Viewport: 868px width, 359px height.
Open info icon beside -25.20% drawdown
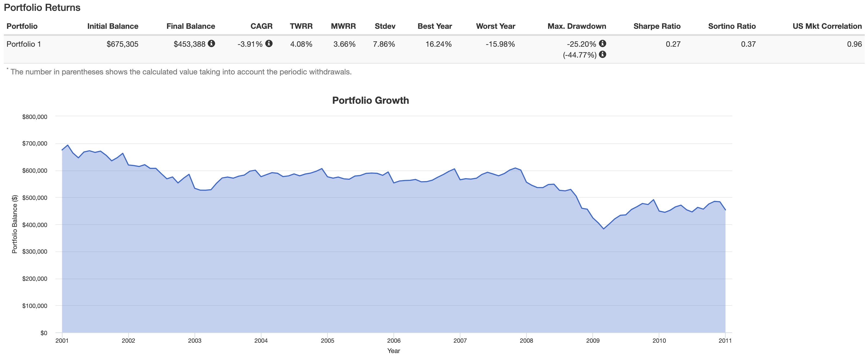coord(602,43)
